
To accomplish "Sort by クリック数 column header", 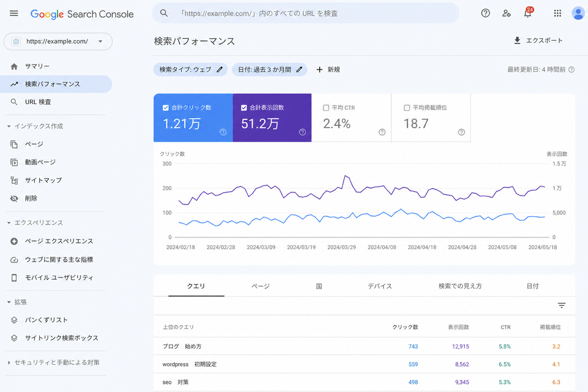I will click(x=405, y=327).
